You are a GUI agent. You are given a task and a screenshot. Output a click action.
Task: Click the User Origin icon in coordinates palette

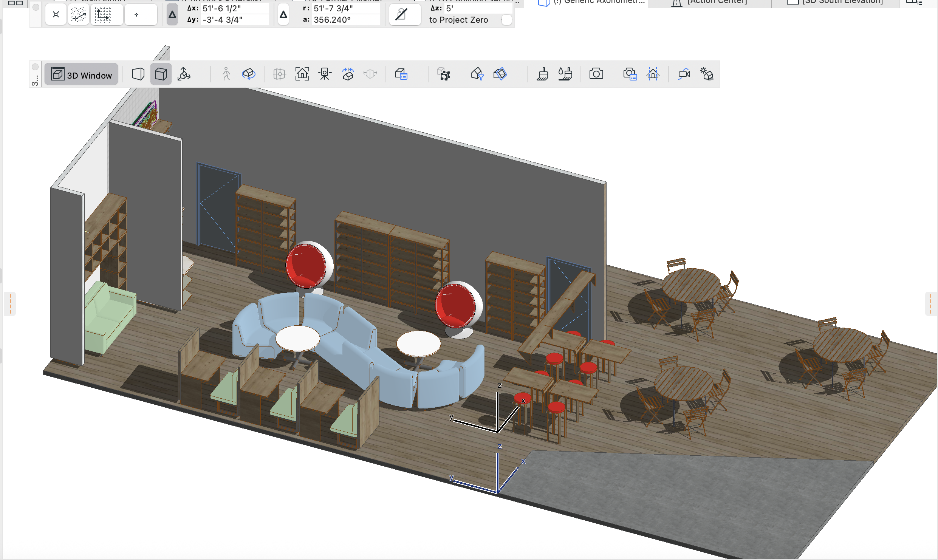click(x=56, y=15)
